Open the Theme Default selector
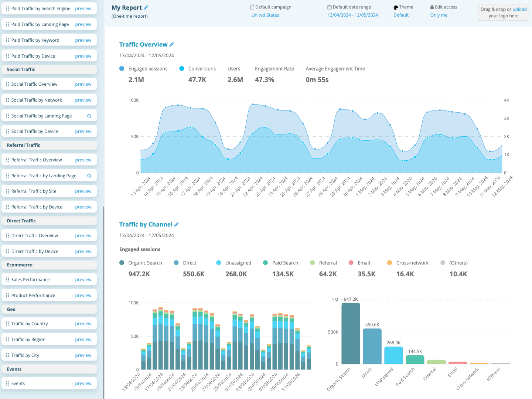The image size is (532, 399). coord(401,15)
